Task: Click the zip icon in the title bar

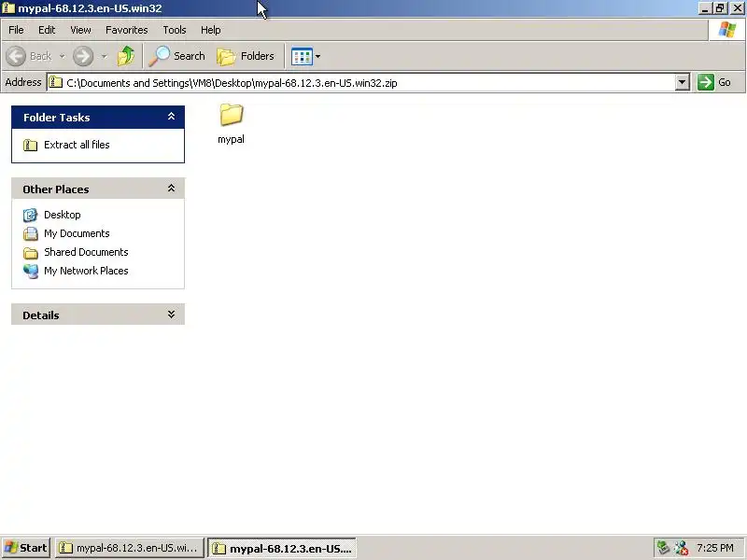Action: pyautogui.click(x=8, y=8)
